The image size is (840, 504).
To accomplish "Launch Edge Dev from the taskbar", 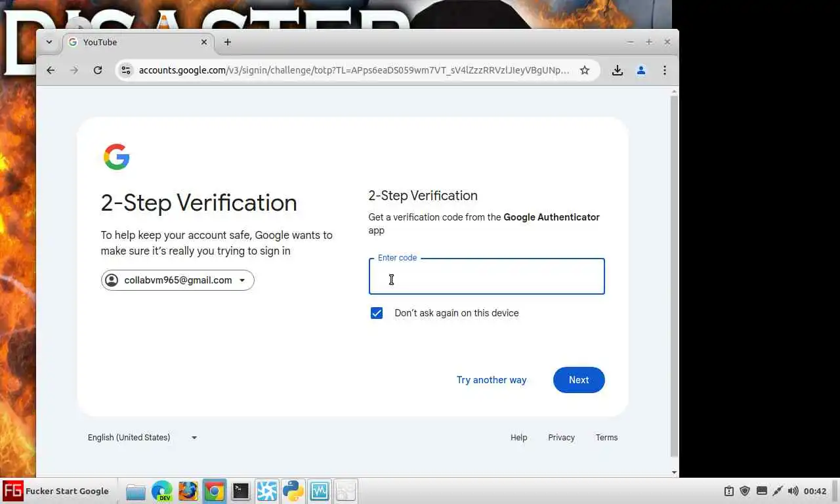I will click(162, 491).
